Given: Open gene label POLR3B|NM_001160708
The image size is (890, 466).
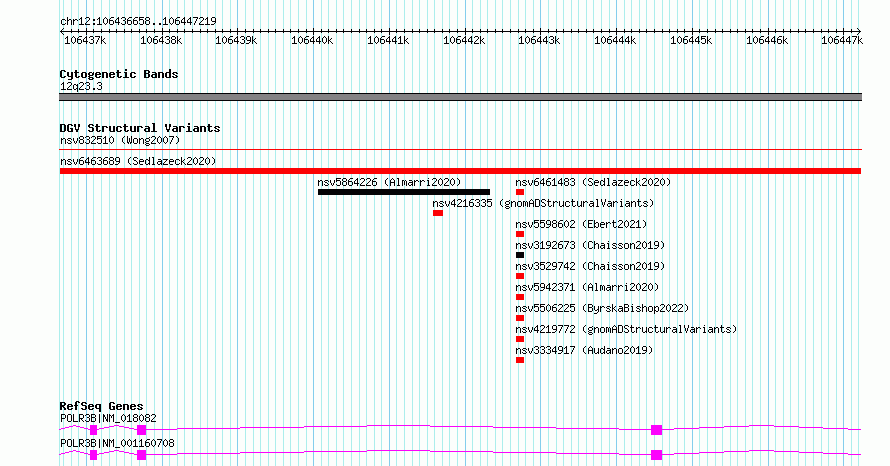Looking at the screenshot, I should (x=117, y=443).
